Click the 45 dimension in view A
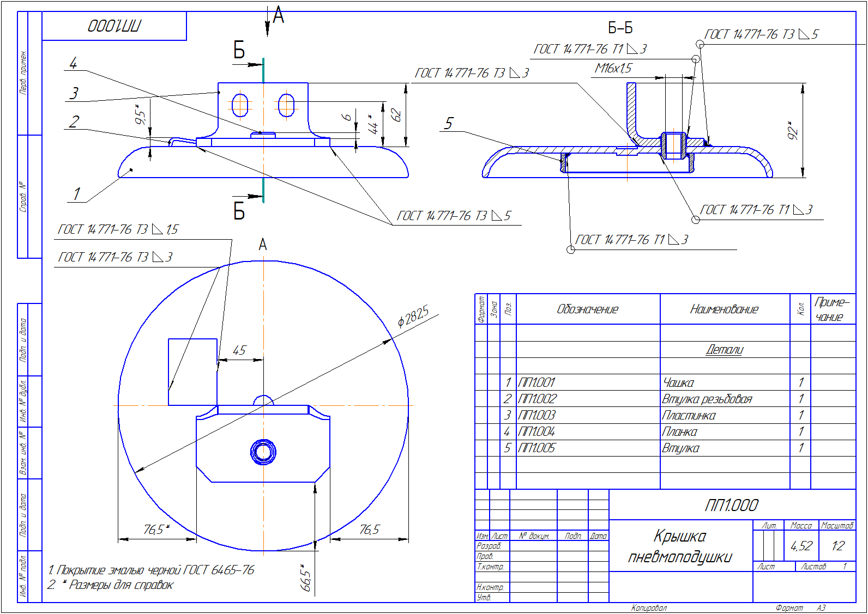The image size is (868, 614). [239, 350]
